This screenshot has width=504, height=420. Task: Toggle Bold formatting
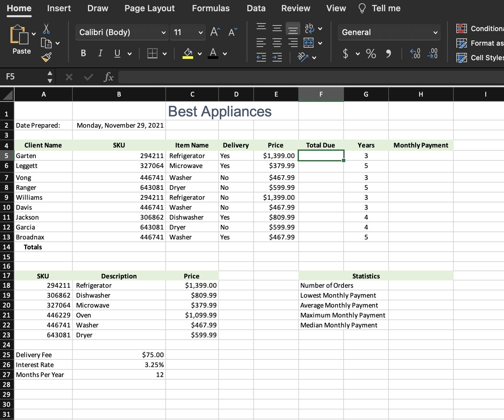[83, 53]
